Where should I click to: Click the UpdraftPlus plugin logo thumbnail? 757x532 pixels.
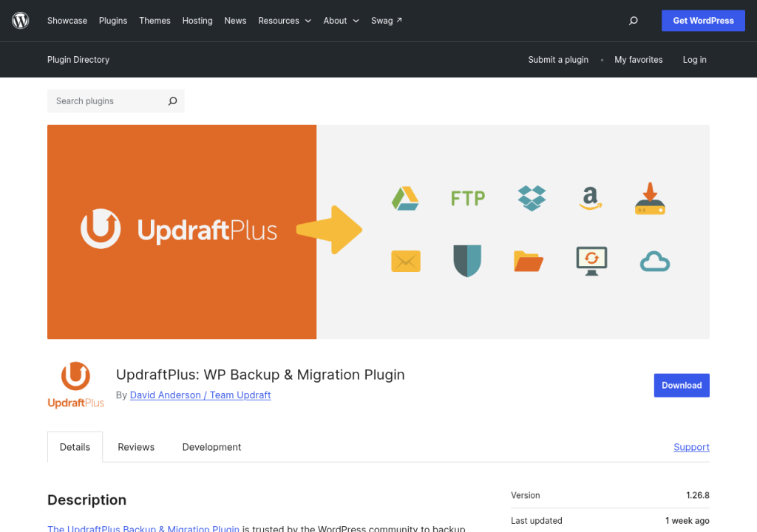76,385
